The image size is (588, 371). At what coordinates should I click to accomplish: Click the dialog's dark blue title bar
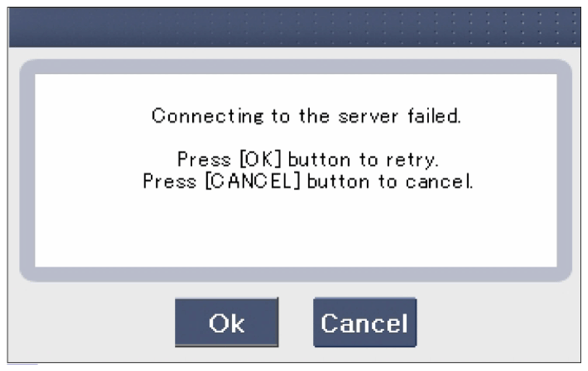tap(295, 27)
